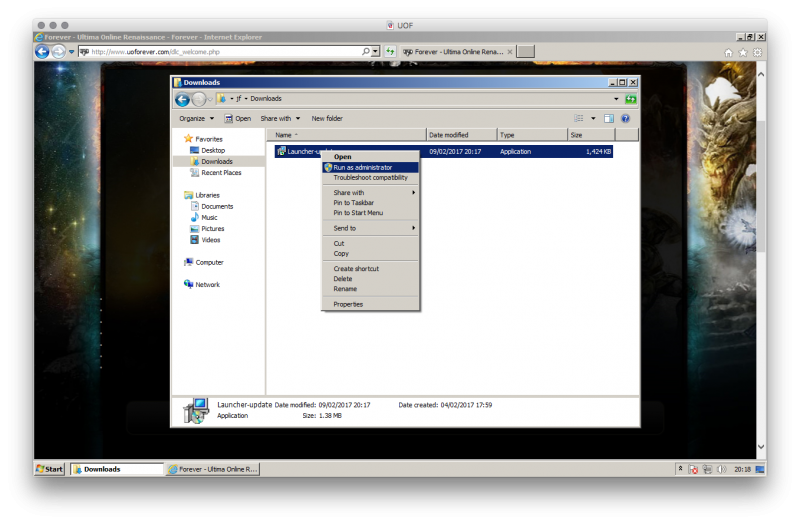Switch to Forever - Ultima Online taskbar button
The height and width of the screenshot is (524, 800).
tap(213, 469)
